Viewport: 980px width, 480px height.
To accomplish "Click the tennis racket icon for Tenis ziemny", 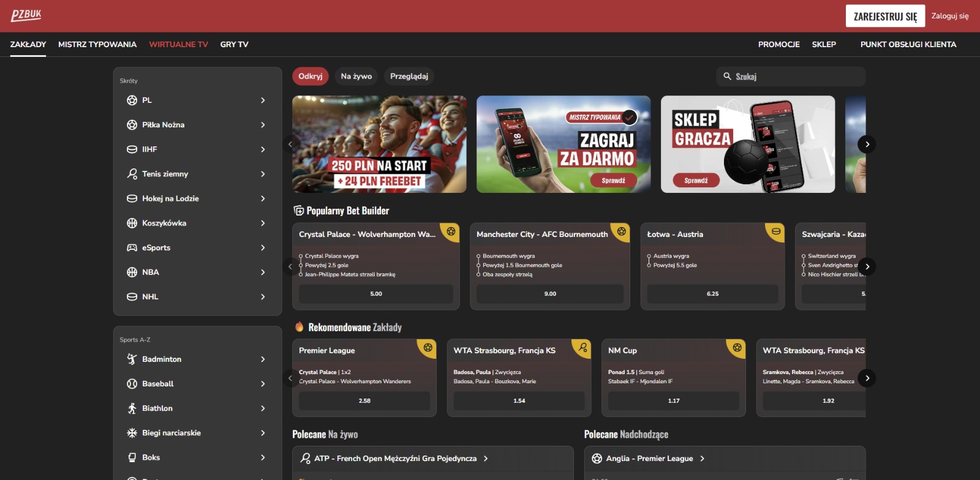I will tap(132, 174).
